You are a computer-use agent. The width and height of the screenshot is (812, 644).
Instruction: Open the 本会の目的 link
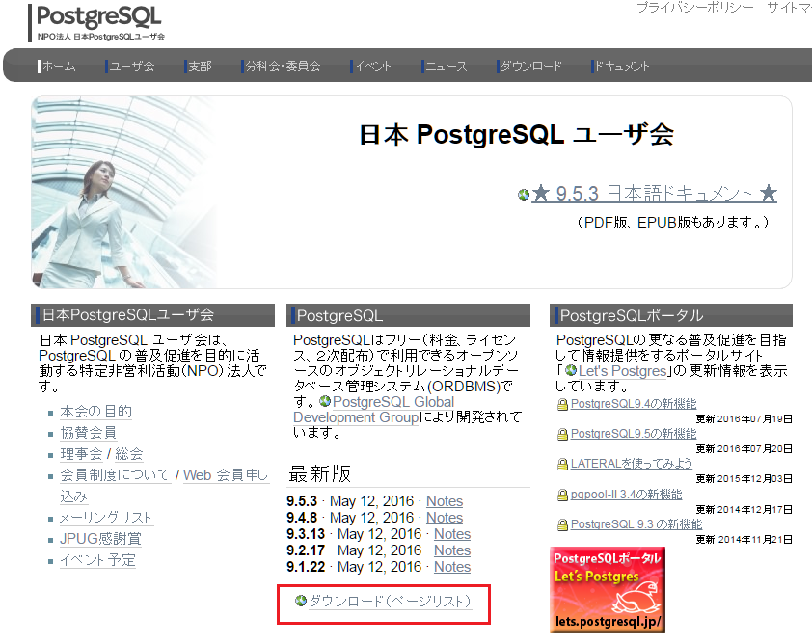click(95, 412)
